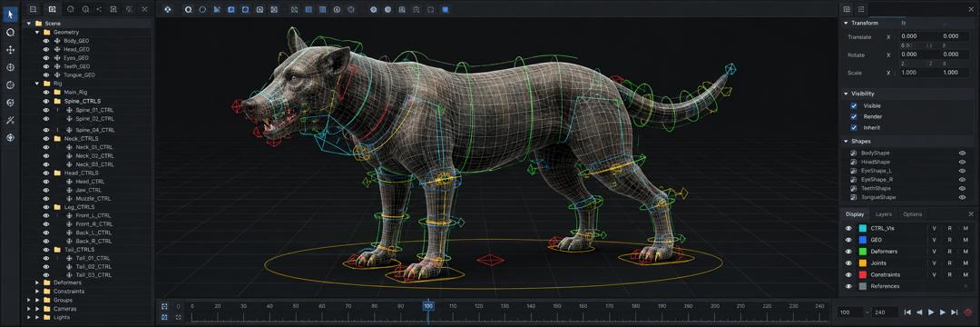Hide the Deformers display layer
Screen dimensions: 980x327
click(848, 252)
